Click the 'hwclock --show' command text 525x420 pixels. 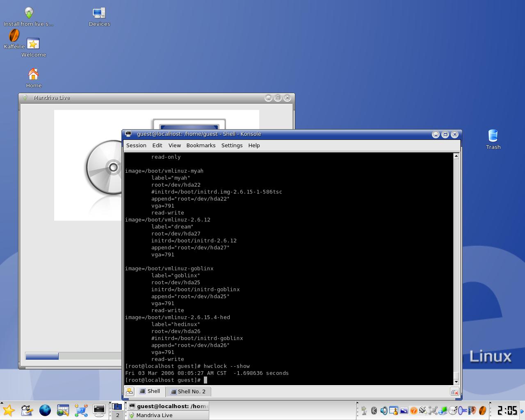tap(226, 366)
